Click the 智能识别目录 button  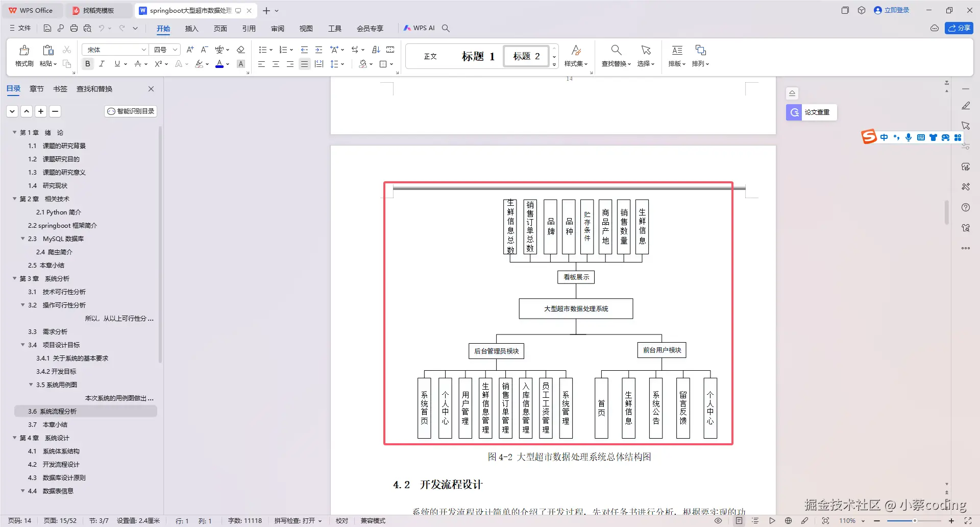tap(131, 111)
